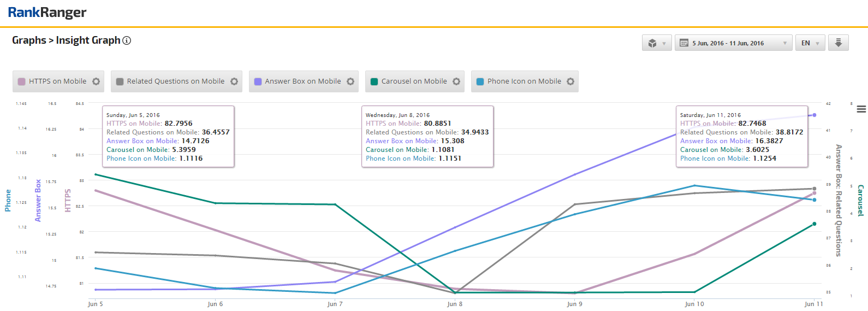The width and height of the screenshot is (868, 311).
Task: Toggle Carousel on Mobile legend item
Action: point(414,81)
